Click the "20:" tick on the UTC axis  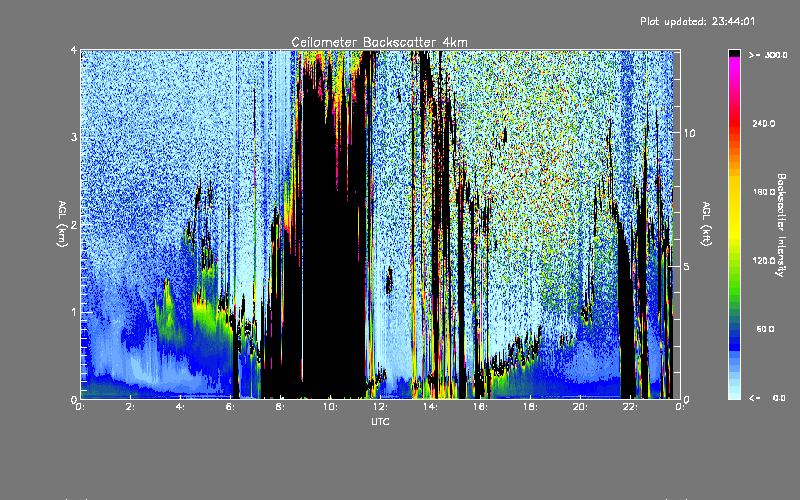580,407
